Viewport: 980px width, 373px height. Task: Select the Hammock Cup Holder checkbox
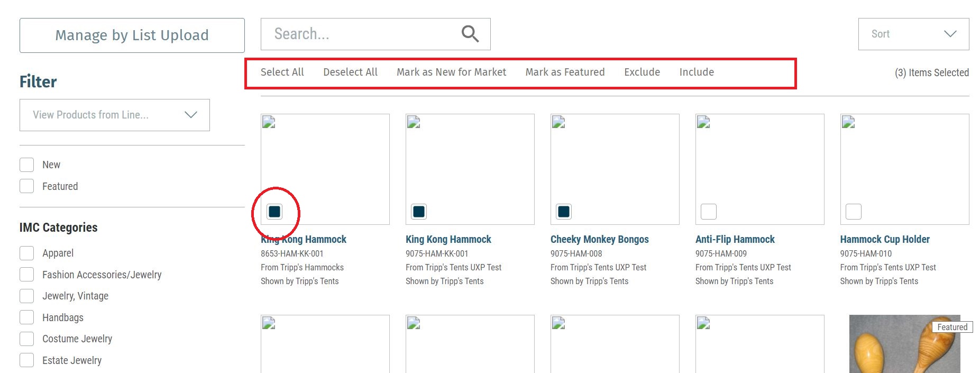854,212
